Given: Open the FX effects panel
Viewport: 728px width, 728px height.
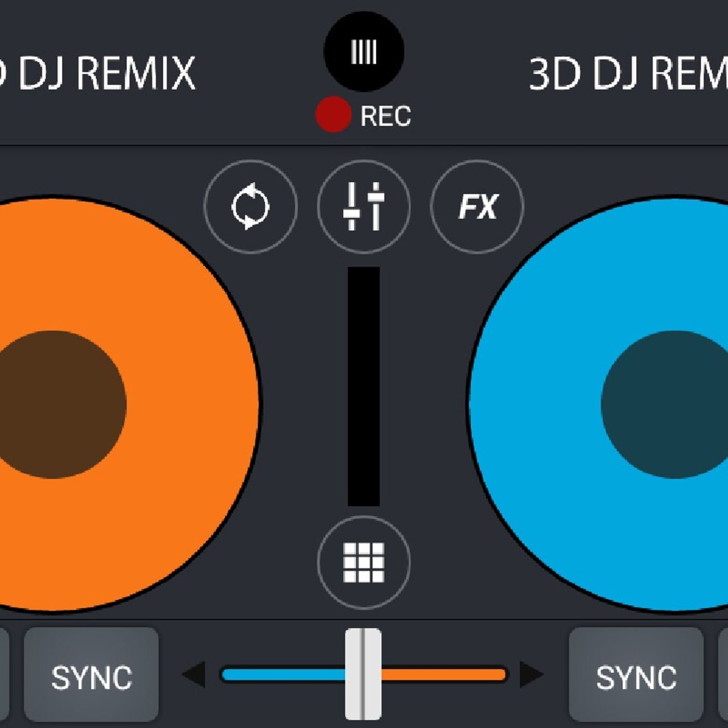Looking at the screenshot, I should (x=477, y=207).
